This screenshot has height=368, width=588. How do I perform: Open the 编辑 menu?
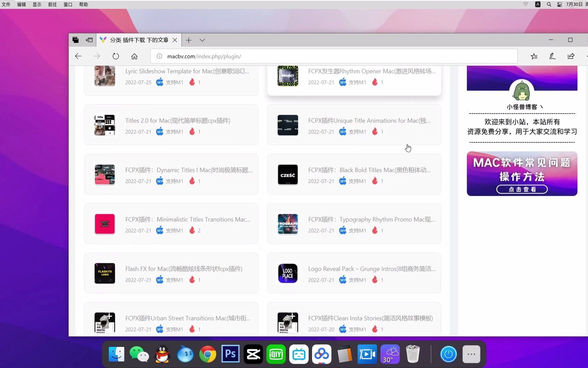tap(21, 4)
